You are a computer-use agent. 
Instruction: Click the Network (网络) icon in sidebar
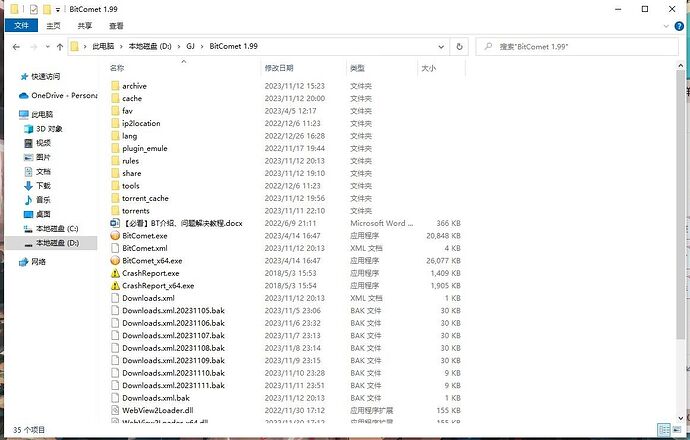(x=24, y=262)
